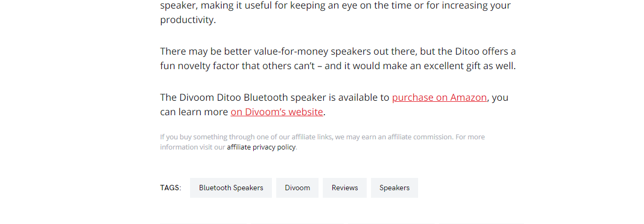Click the paragraph about value-for-money speakers
Image resolution: width=644 pixels, height=224 pixels.
click(337, 59)
